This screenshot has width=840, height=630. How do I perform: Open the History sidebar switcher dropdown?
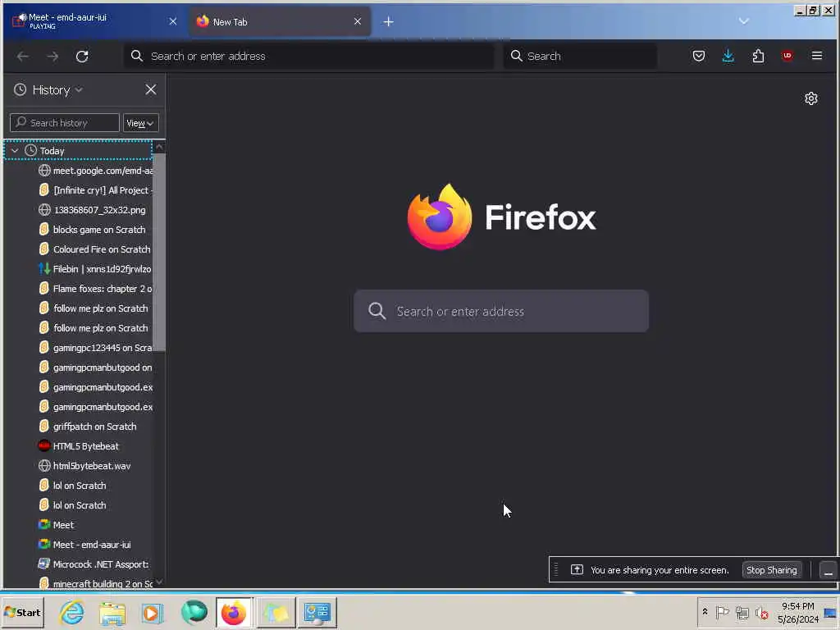coord(79,90)
